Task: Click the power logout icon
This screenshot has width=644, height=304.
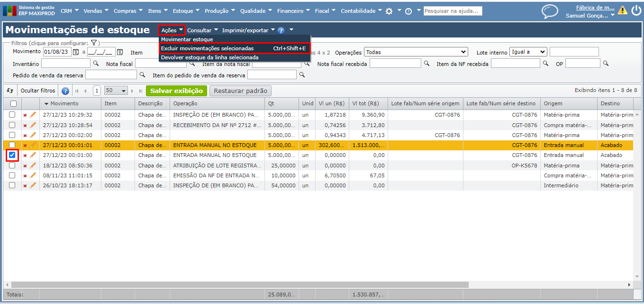Action: click(636, 10)
